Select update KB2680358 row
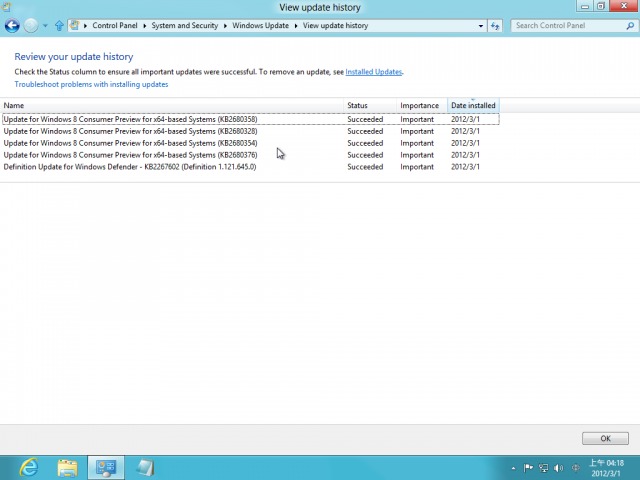This screenshot has width=640, height=480. 251,119
